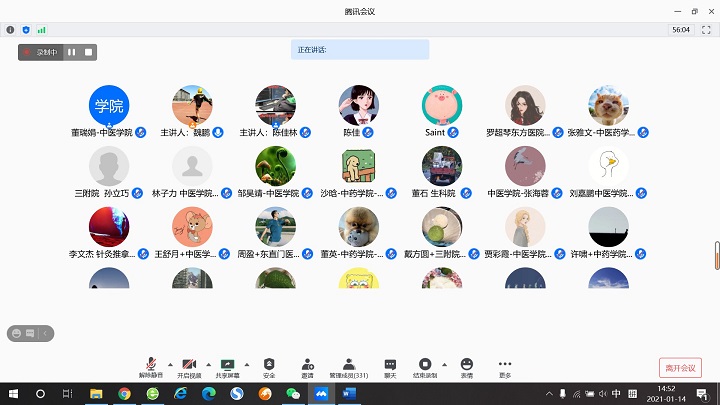Click the 共享屏幕 share screen icon
720x405 pixels.
tap(227, 366)
